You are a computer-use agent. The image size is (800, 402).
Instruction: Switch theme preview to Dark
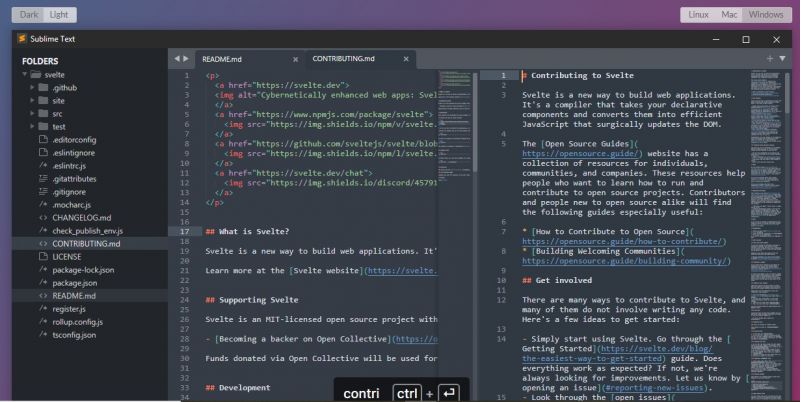(29, 15)
